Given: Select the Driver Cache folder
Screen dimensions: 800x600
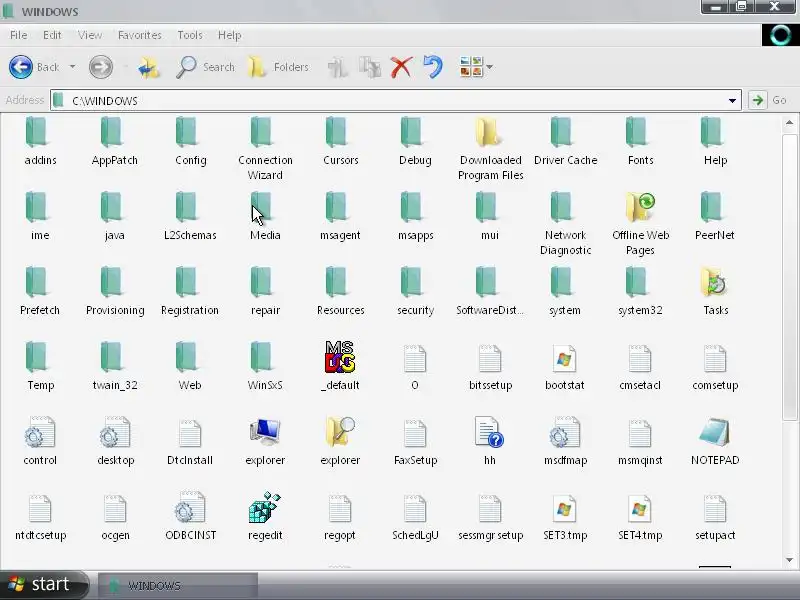Looking at the screenshot, I should pyautogui.click(x=562, y=132).
